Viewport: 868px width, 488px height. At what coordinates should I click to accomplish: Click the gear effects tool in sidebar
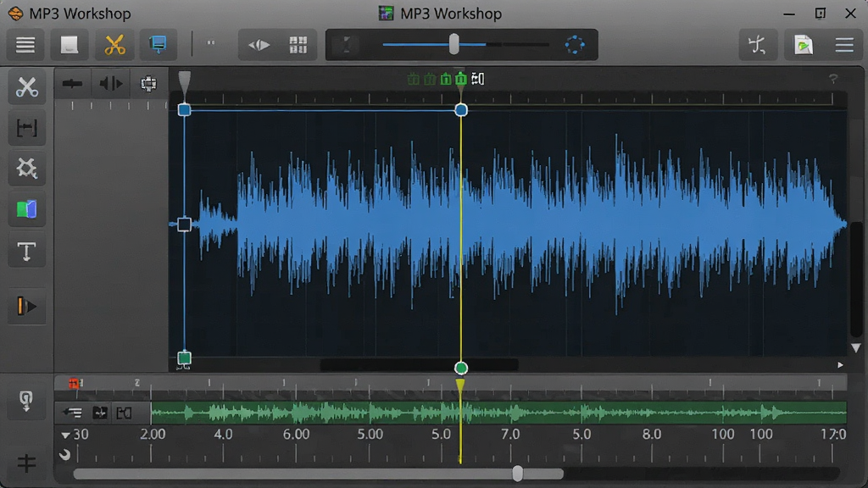pos(26,169)
